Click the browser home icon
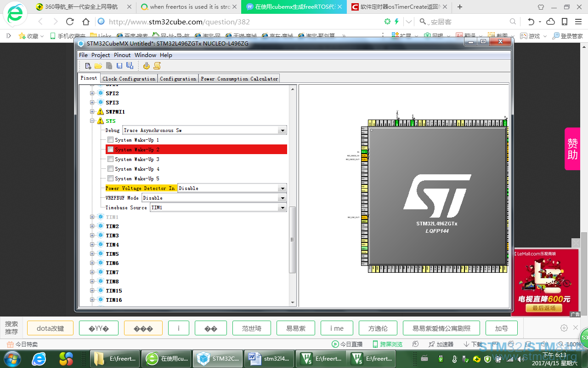 click(86, 22)
